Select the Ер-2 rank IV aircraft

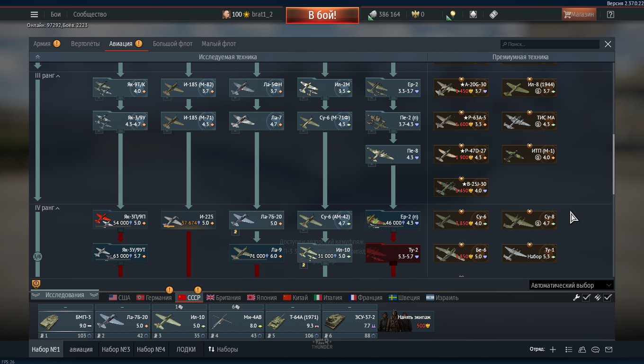tap(393, 220)
